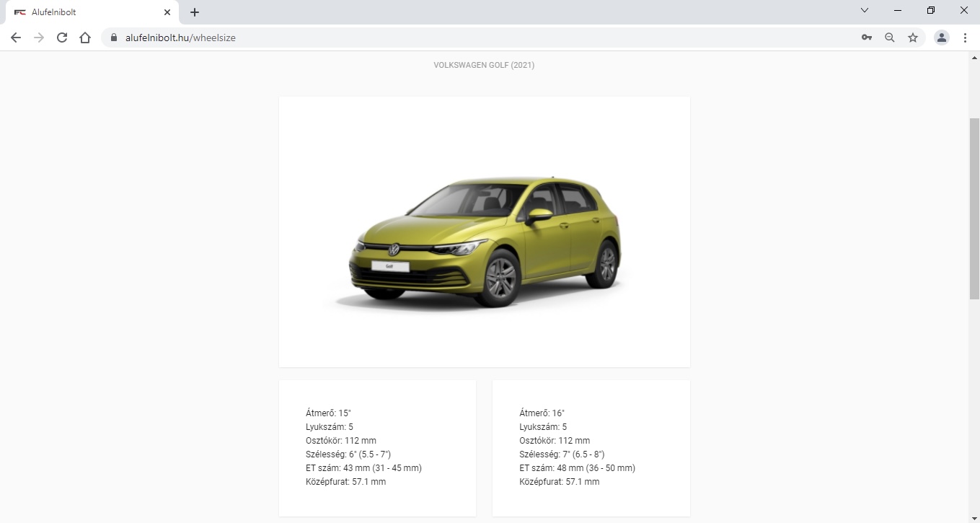980x523 pixels.
Task: Bookmark this page with star icon
Action: pos(913,38)
